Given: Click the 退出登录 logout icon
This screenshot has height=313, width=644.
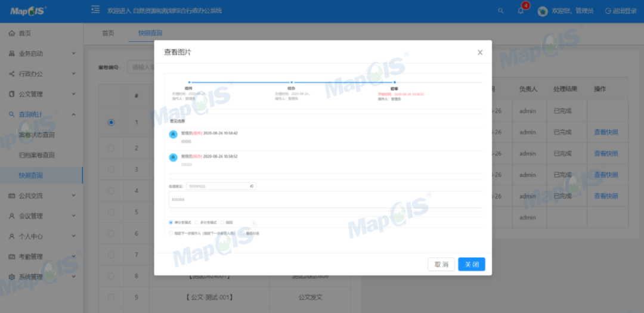Looking at the screenshot, I should click(x=608, y=11).
